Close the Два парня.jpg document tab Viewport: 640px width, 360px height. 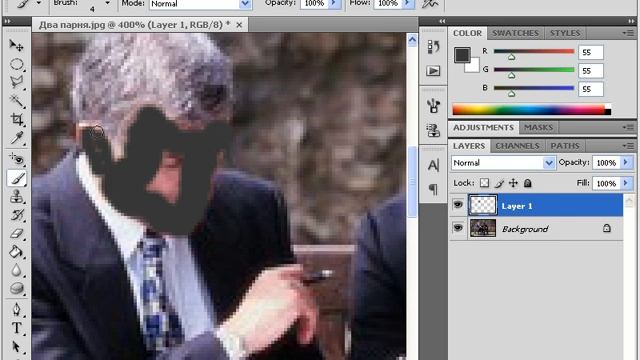[239, 25]
